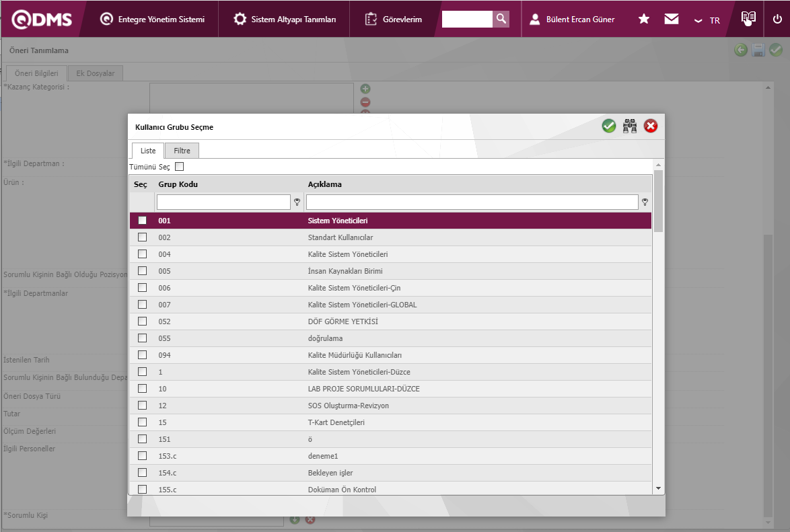Switch to the Filtre tab
Screen dimensions: 790x532
point(182,151)
